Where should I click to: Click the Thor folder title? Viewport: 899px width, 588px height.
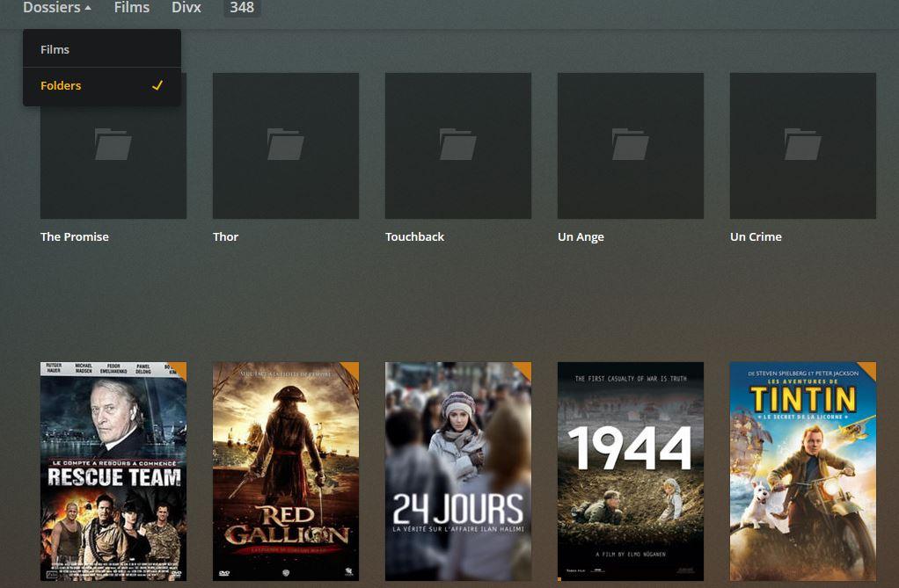(x=225, y=236)
